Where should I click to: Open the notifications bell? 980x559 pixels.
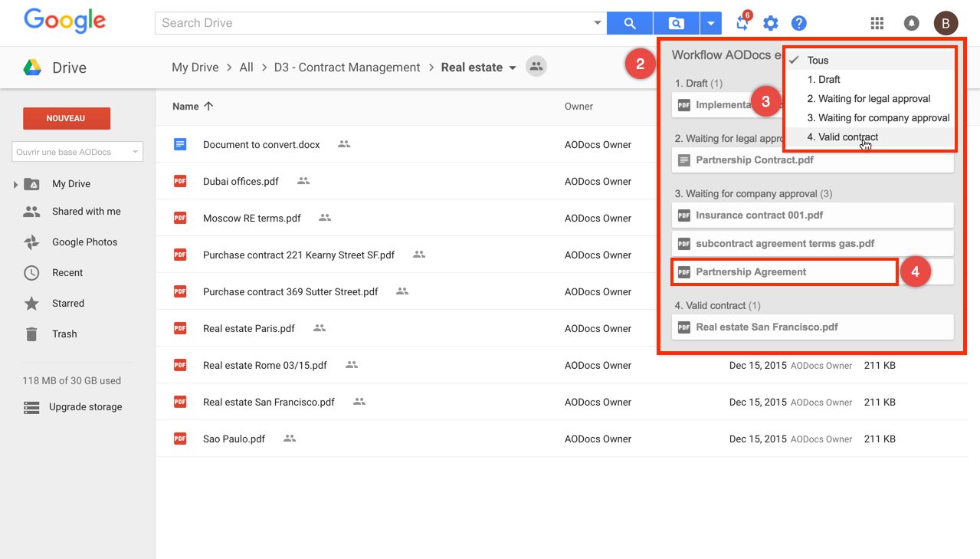tap(912, 23)
